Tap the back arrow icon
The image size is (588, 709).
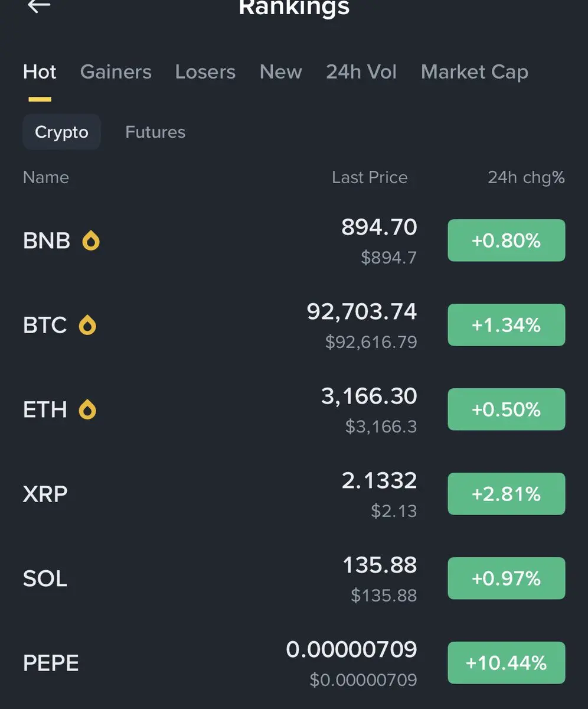click(39, 6)
